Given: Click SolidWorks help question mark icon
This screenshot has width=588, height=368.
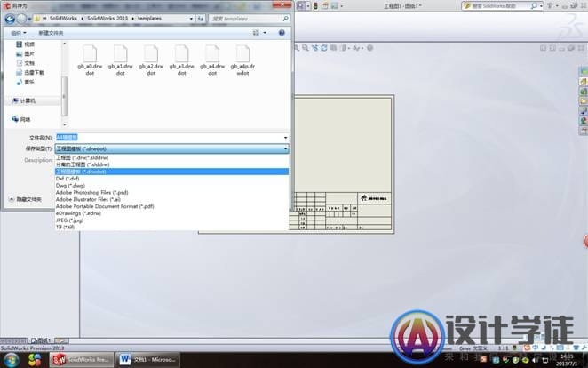Looking at the screenshot, I should 550,6.
